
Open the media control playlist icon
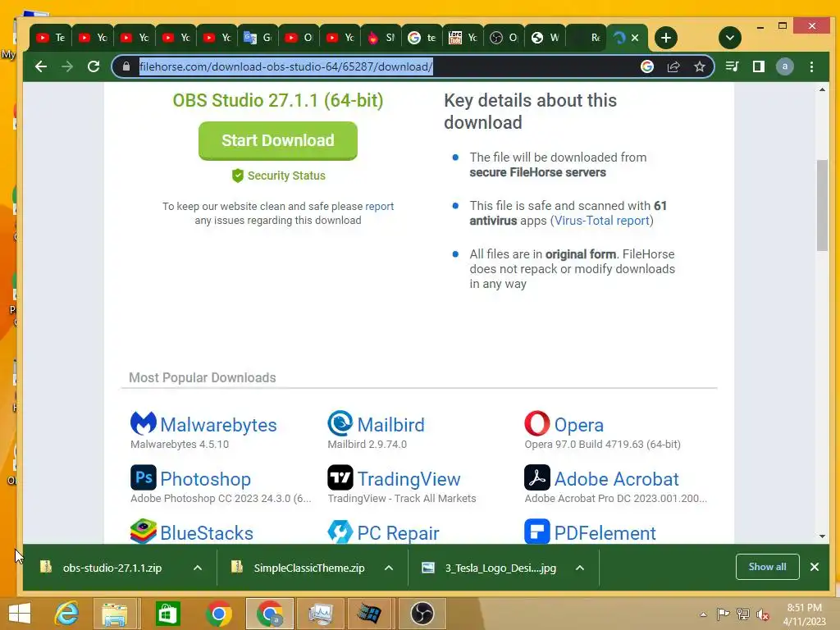tap(732, 66)
